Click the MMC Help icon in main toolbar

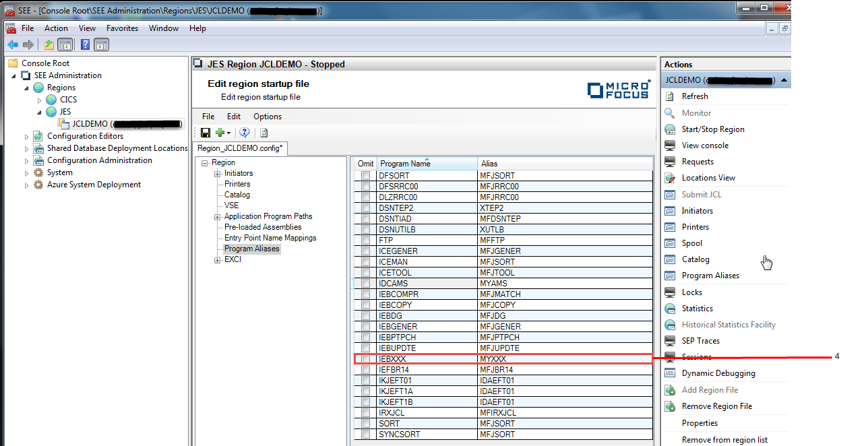click(x=85, y=45)
